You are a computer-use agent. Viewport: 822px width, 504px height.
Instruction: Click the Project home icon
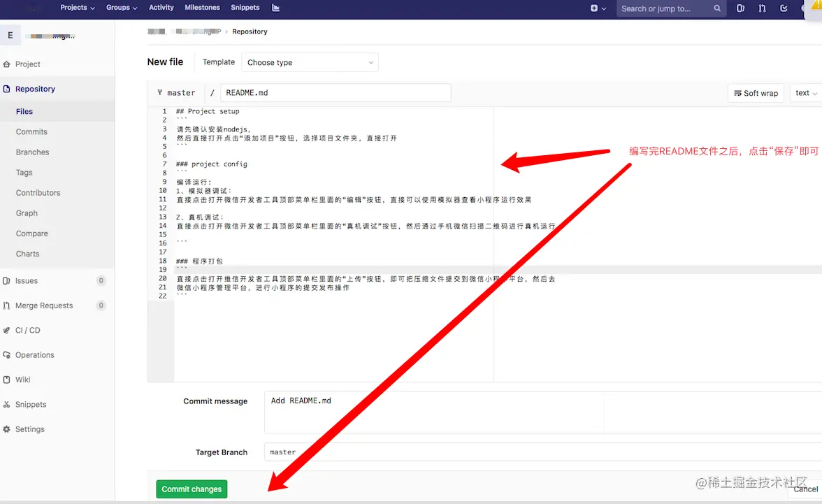point(6,64)
